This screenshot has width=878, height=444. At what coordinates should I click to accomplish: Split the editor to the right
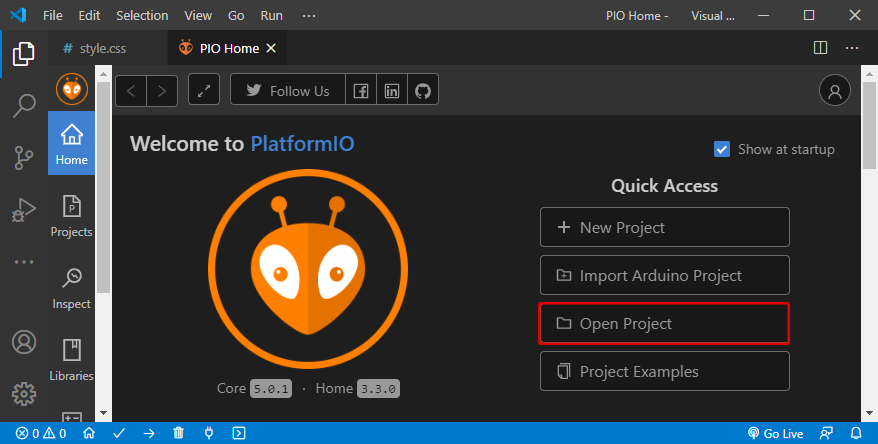click(x=820, y=48)
